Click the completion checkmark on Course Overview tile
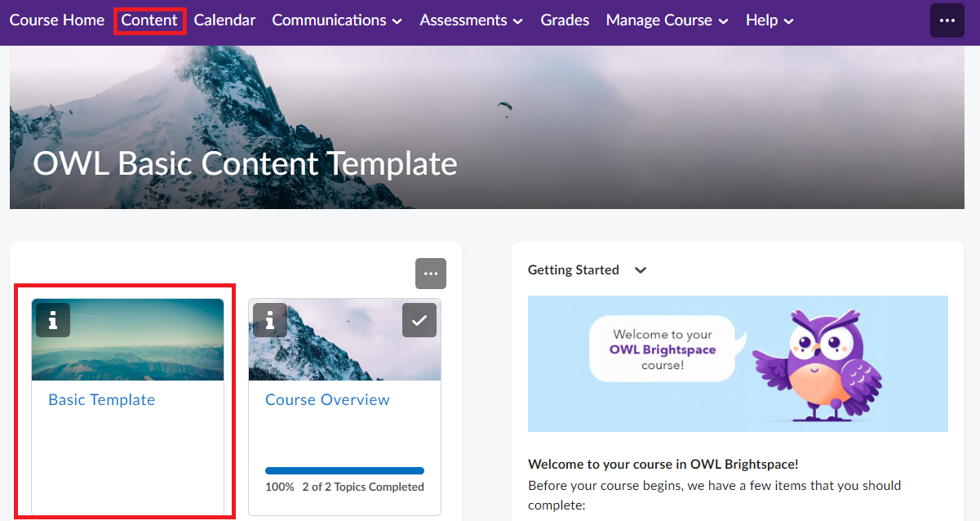 click(419, 319)
